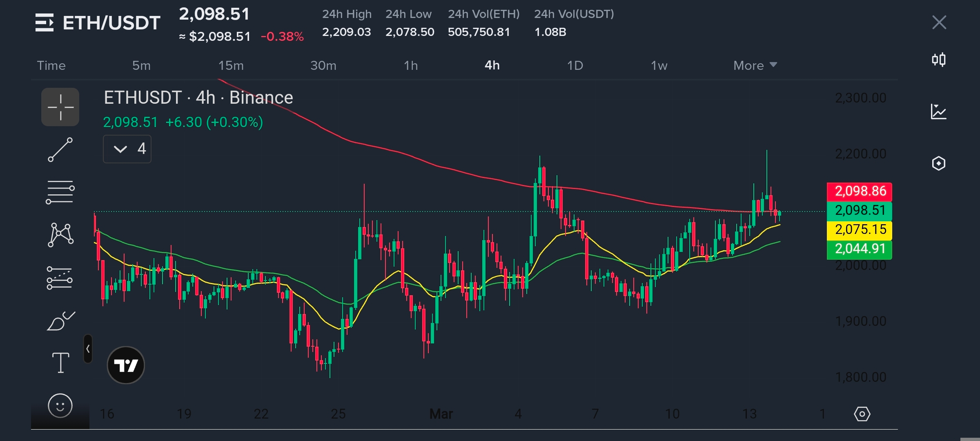Toggle candlestick chart type icon
The width and height of the screenshot is (980, 441).
pos(938,60)
